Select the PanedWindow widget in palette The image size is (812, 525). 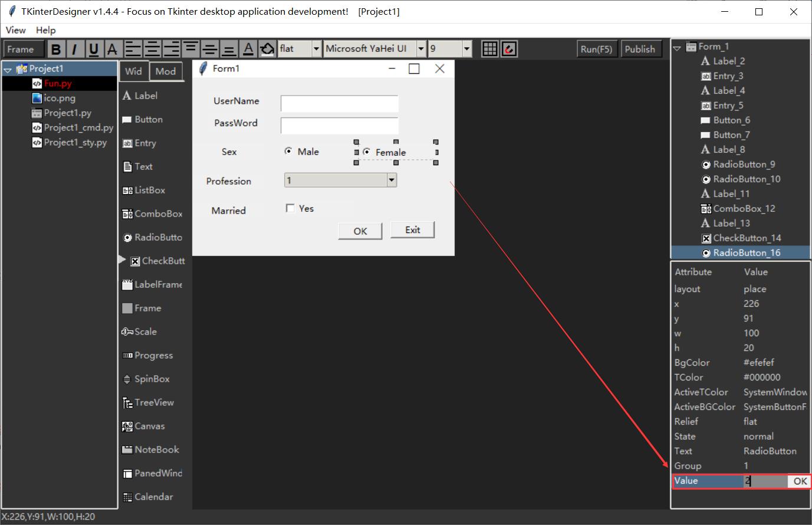(153, 473)
